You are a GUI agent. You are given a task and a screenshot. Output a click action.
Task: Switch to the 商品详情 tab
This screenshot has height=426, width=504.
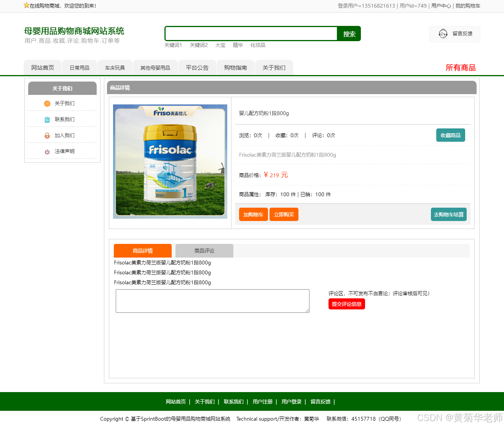click(x=143, y=251)
